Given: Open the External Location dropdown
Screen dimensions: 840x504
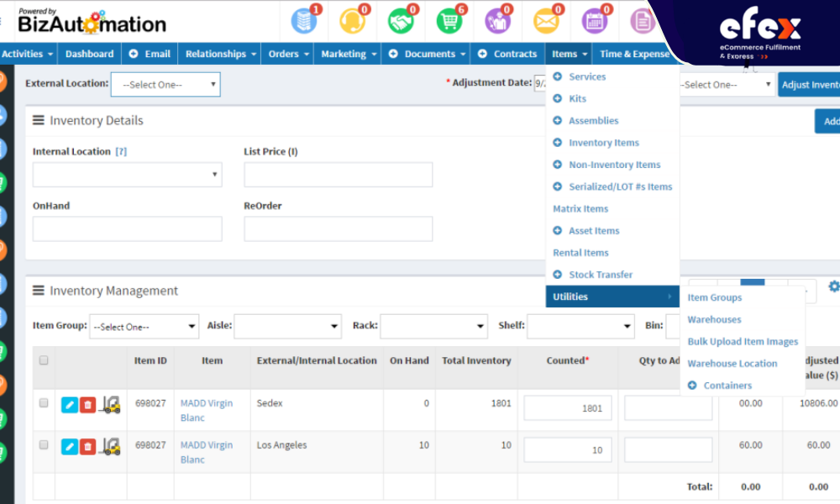Looking at the screenshot, I should (x=165, y=85).
